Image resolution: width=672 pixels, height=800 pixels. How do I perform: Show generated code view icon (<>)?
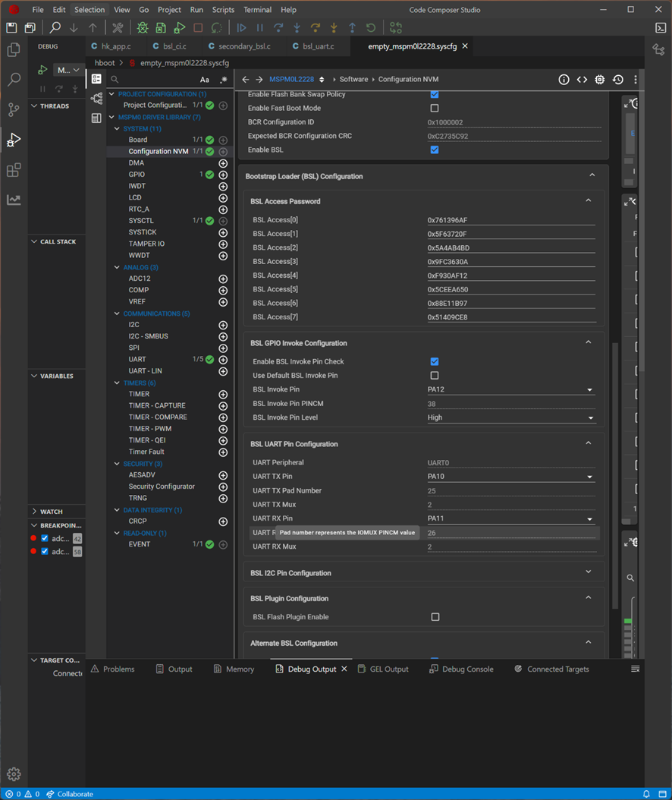(582, 80)
